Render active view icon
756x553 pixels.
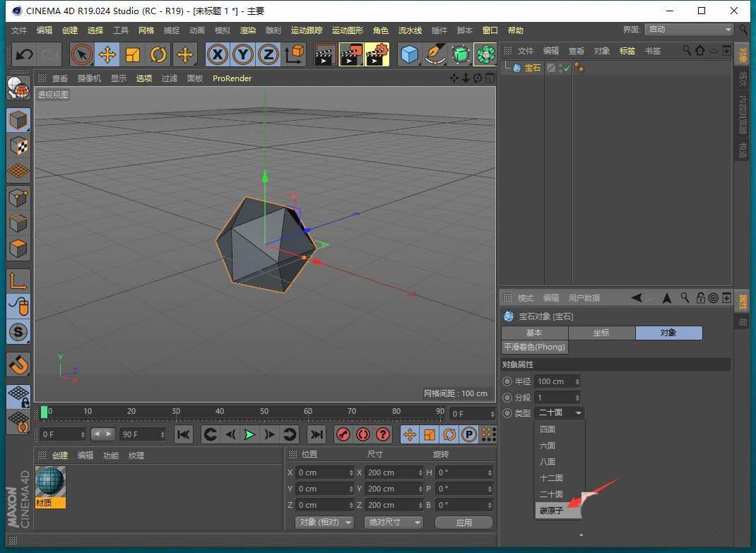coord(326,54)
